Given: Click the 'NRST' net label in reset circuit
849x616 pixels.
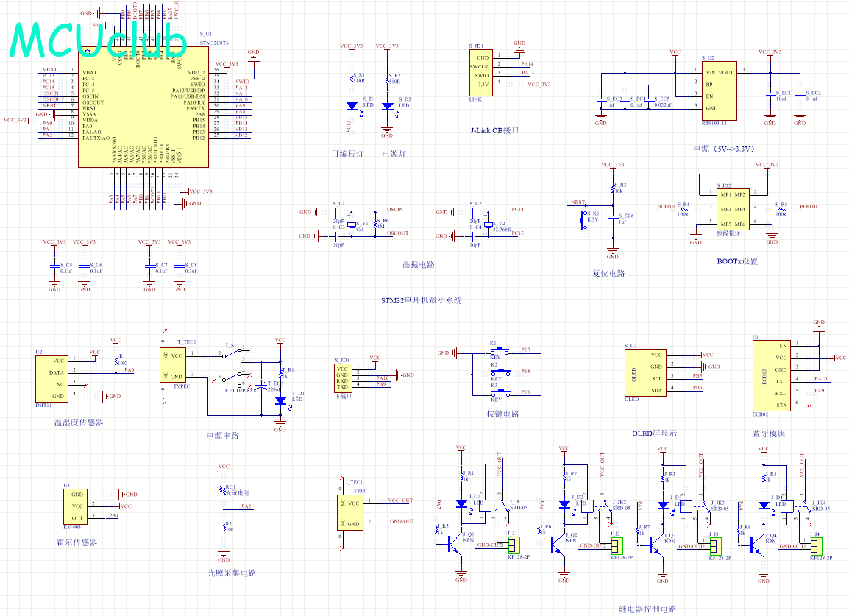Looking at the screenshot, I should [x=578, y=202].
